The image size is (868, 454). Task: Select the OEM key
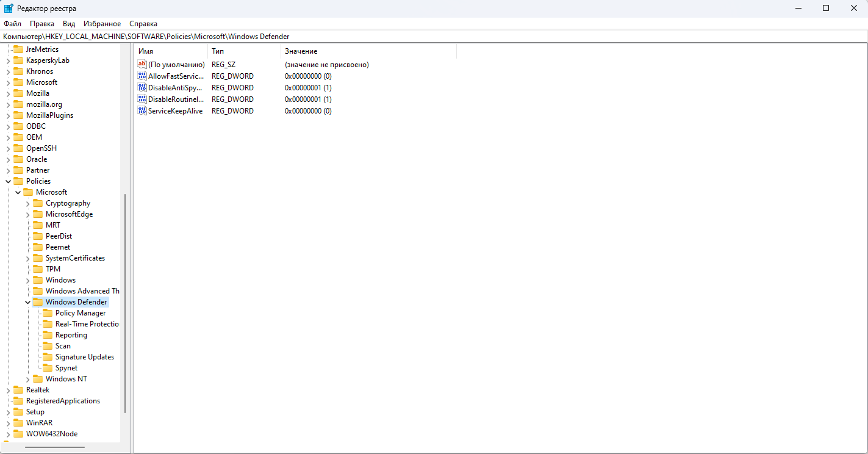pyautogui.click(x=34, y=137)
